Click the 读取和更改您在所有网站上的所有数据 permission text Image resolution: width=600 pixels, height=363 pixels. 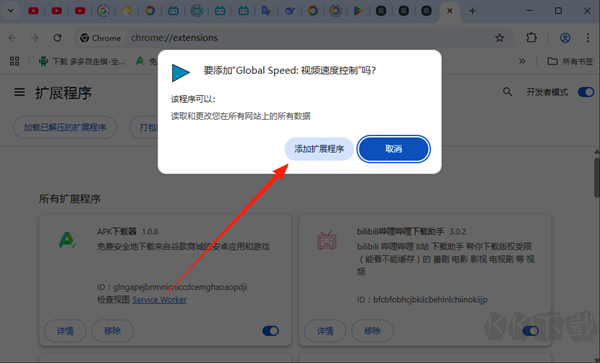240,116
